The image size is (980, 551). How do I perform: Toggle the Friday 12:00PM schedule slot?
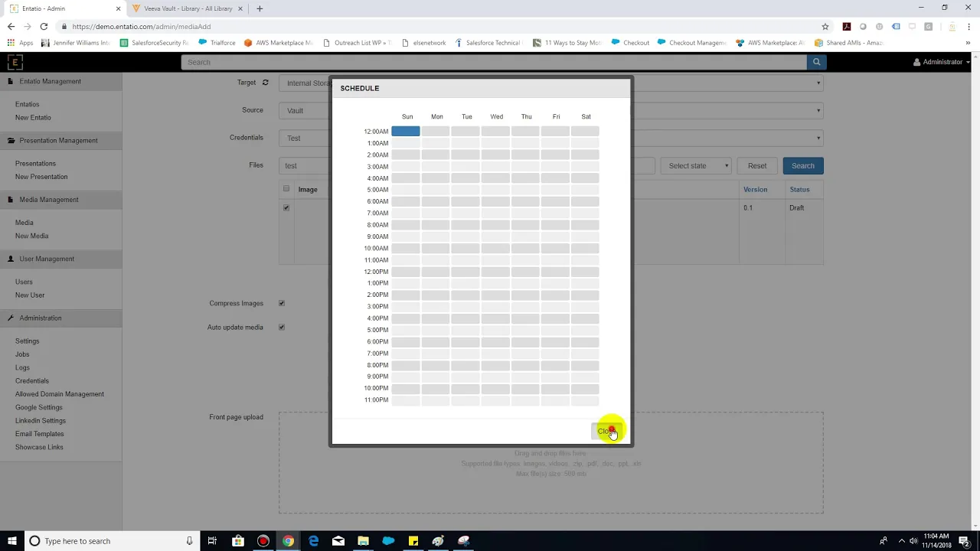click(x=555, y=272)
